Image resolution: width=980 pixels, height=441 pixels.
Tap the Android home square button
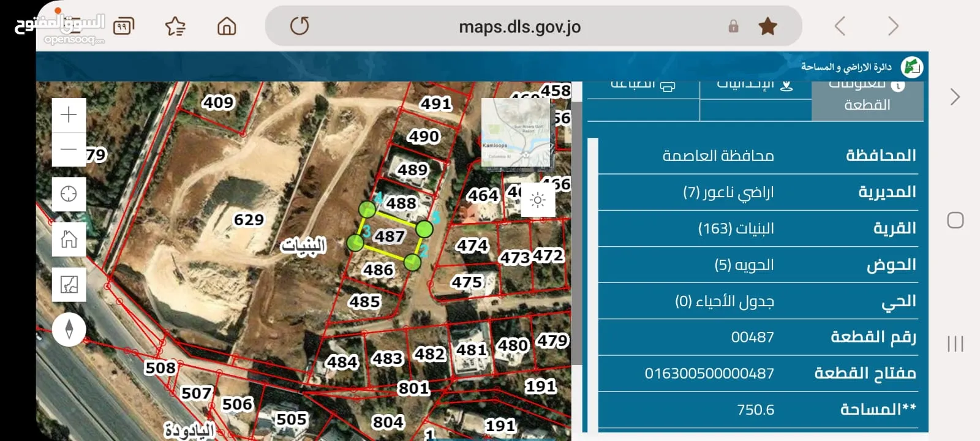point(956,220)
